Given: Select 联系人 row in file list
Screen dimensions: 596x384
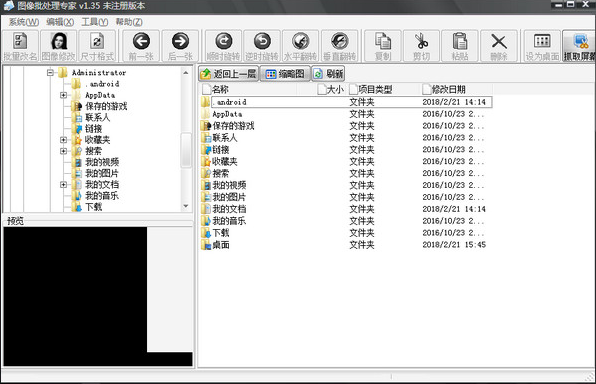Looking at the screenshot, I should (346, 138).
